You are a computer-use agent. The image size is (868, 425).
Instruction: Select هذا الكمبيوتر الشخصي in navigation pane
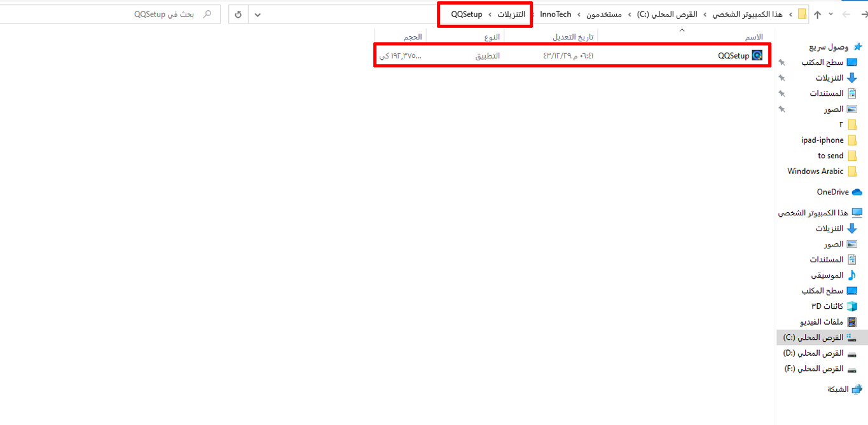click(x=820, y=213)
